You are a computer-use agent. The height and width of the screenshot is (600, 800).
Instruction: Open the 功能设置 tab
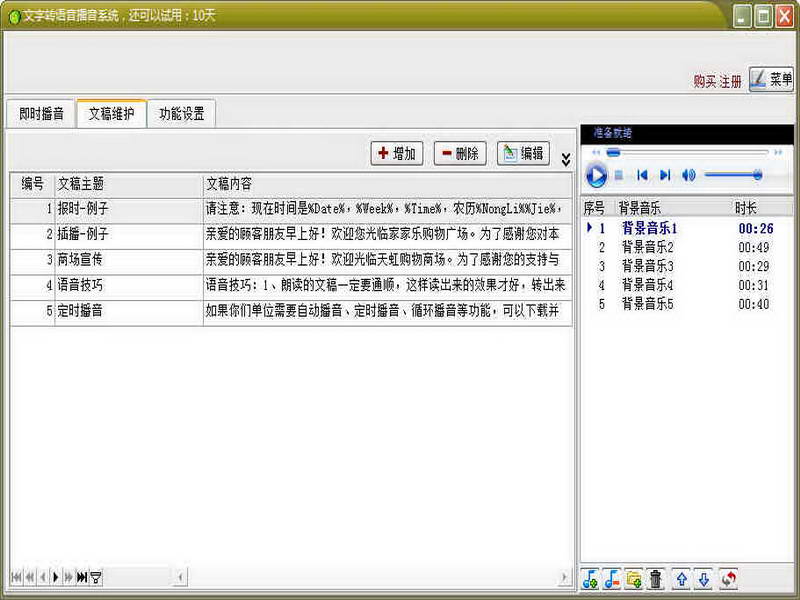tap(181, 113)
